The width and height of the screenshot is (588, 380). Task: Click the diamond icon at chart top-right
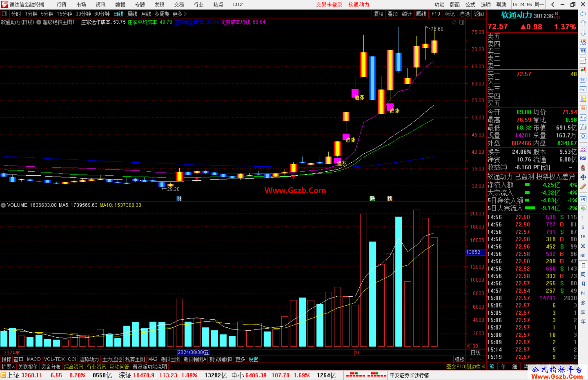tap(454, 22)
